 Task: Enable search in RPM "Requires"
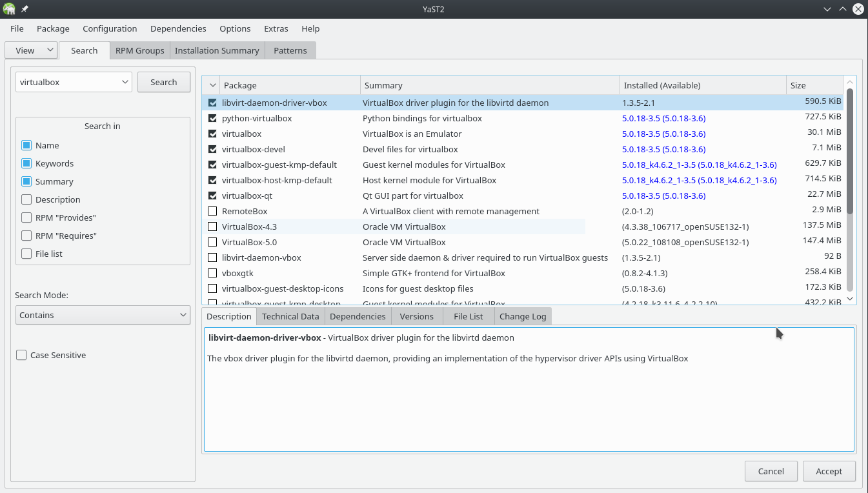(x=26, y=236)
